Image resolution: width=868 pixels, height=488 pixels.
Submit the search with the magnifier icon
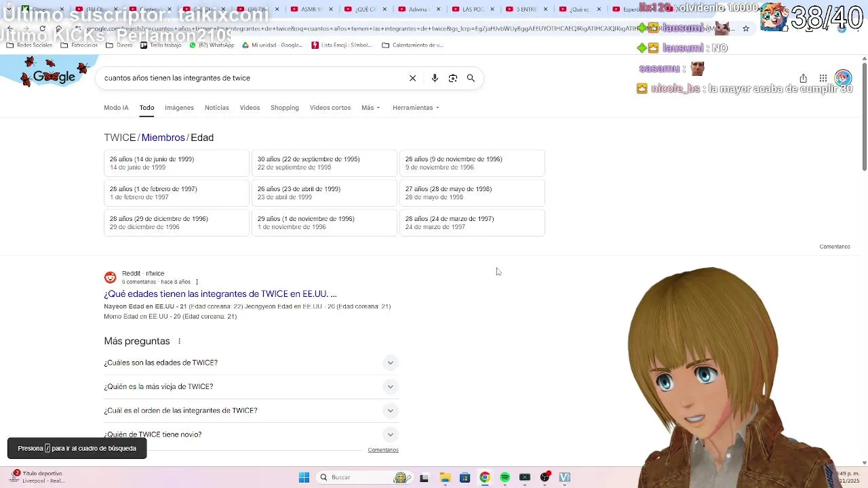pos(471,78)
